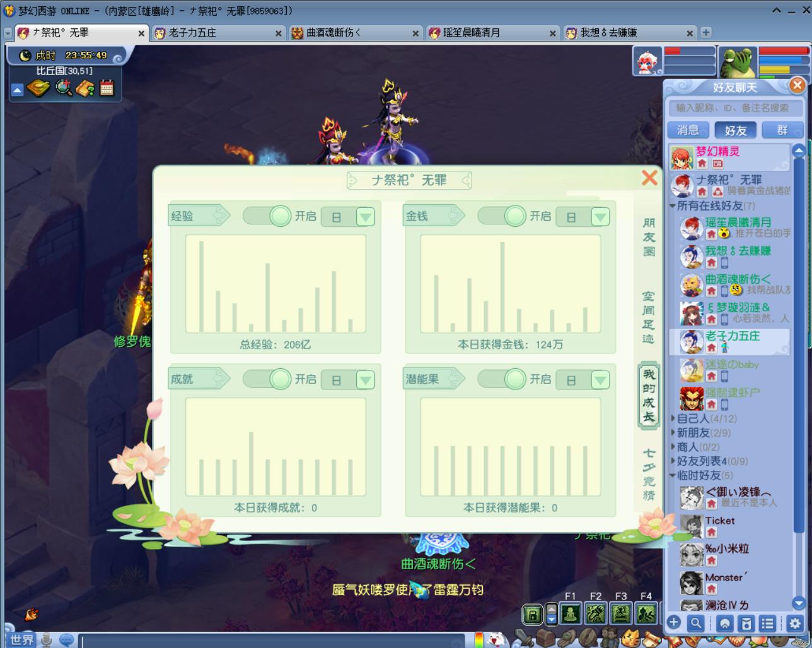812x648 pixels.
Task: Open the treasure chest inventory icon
Action: click(546, 639)
